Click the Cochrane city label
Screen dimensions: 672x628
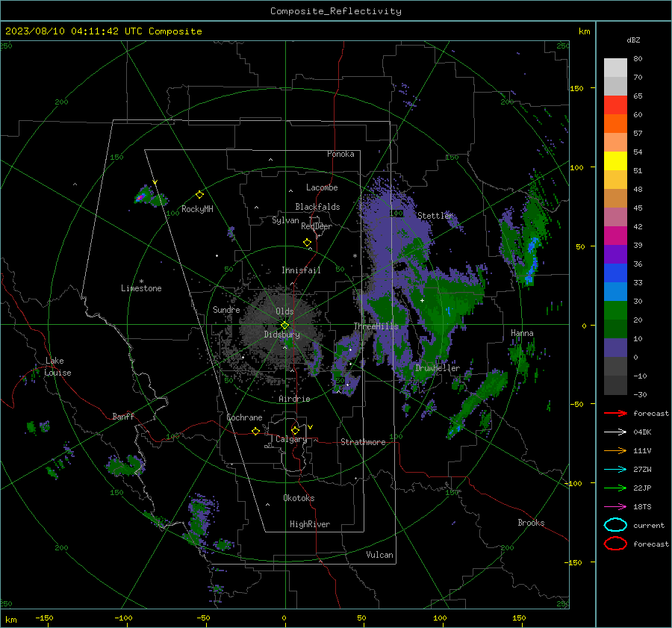[244, 417]
